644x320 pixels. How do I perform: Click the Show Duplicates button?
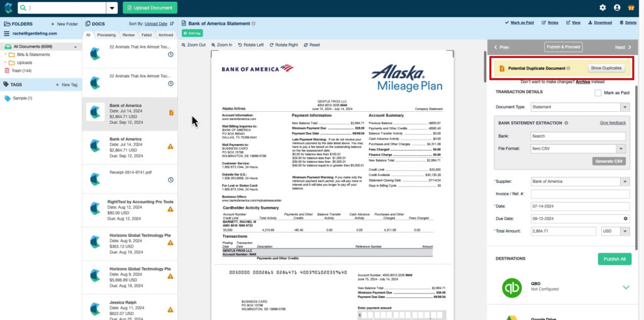tap(606, 68)
